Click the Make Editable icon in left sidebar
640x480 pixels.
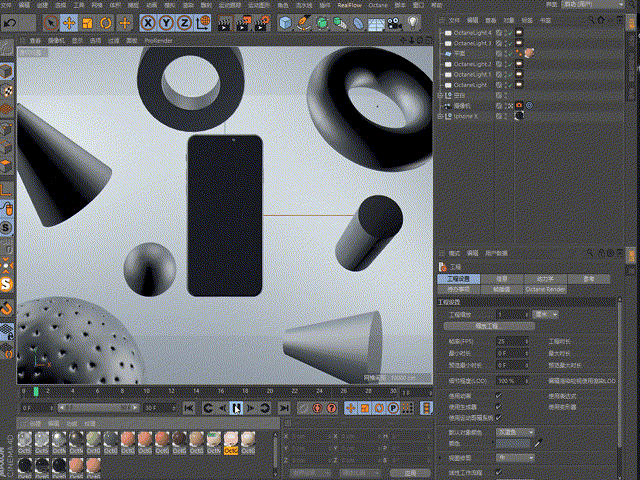[6, 49]
